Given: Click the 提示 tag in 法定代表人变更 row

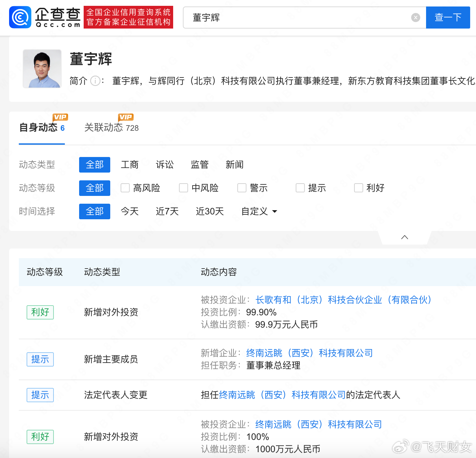Looking at the screenshot, I should coord(40,395).
